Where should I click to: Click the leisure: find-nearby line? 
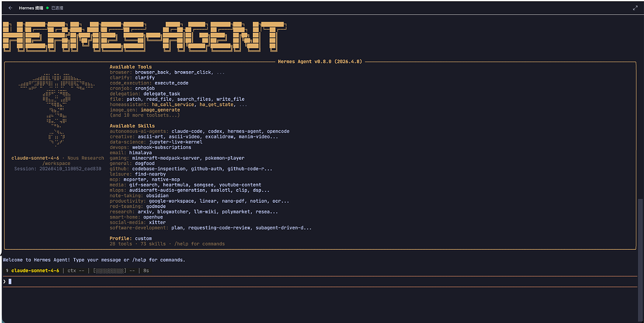(x=138, y=174)
